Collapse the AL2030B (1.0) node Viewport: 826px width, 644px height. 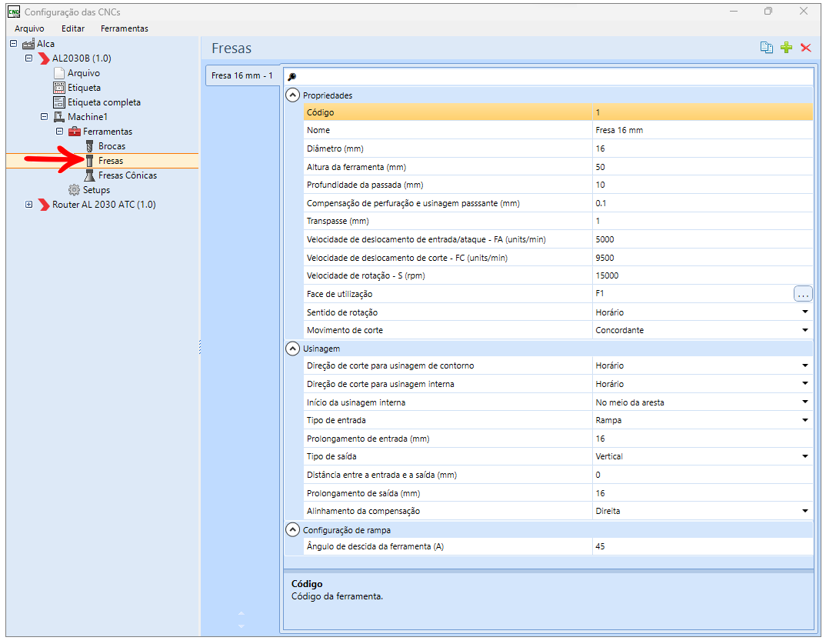[29, 58]
